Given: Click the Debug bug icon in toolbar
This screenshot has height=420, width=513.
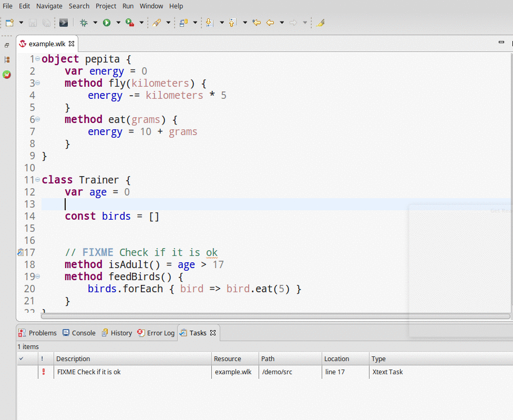Looking at the screenshot, I should pos(83,23).
